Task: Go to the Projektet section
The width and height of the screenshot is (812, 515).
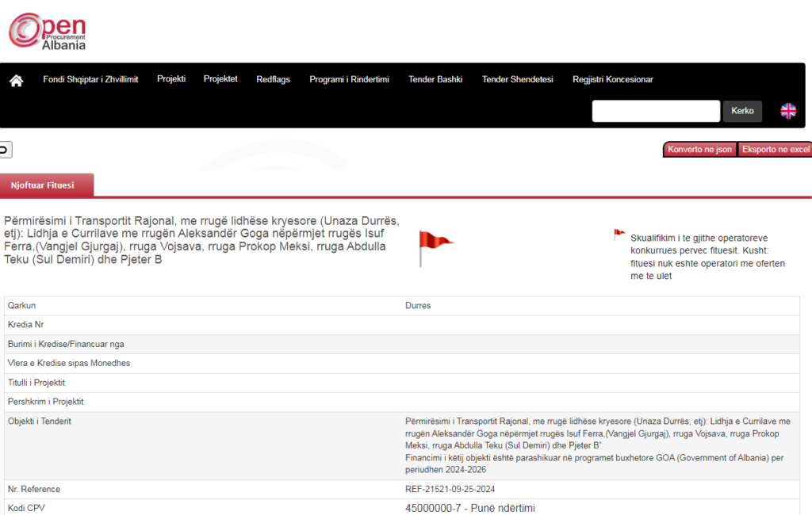Action: coord(220,79)
